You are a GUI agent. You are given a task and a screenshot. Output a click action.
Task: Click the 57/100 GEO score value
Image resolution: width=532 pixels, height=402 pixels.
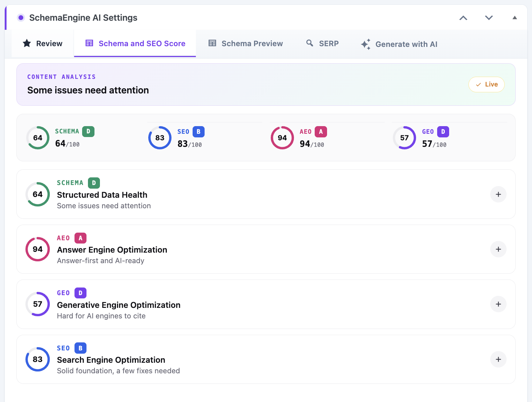[x=434, y=144]
